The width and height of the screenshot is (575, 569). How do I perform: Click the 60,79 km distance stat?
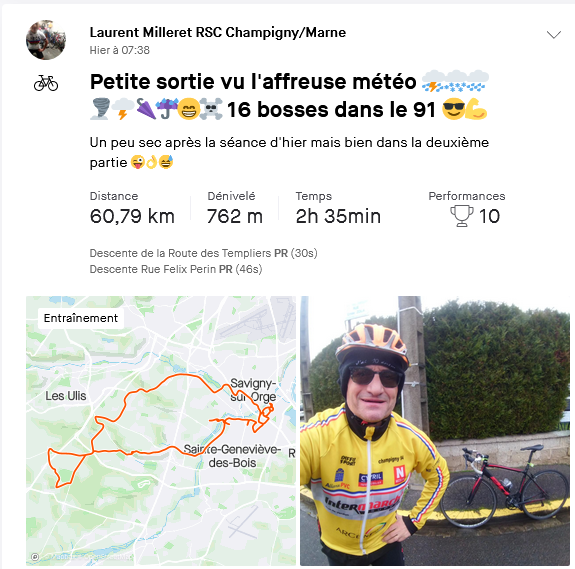point(132,216)
